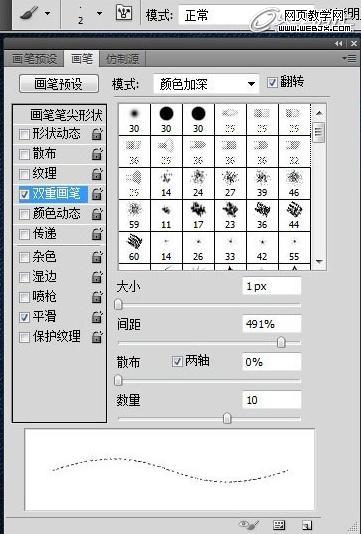
Task: Enable the 保护纹理 checkbox
Action: 24,337
